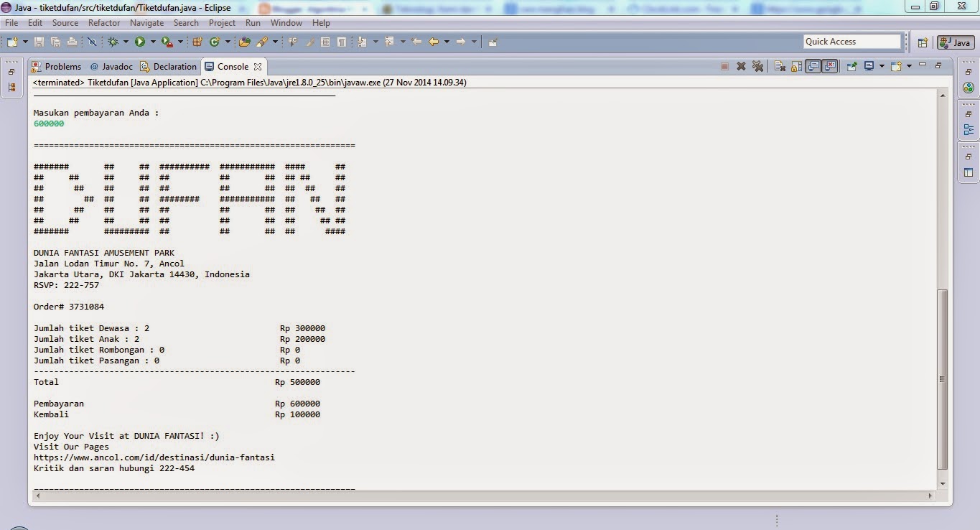
Task: Go to Last Edit Location
Action: pos(416,42)
